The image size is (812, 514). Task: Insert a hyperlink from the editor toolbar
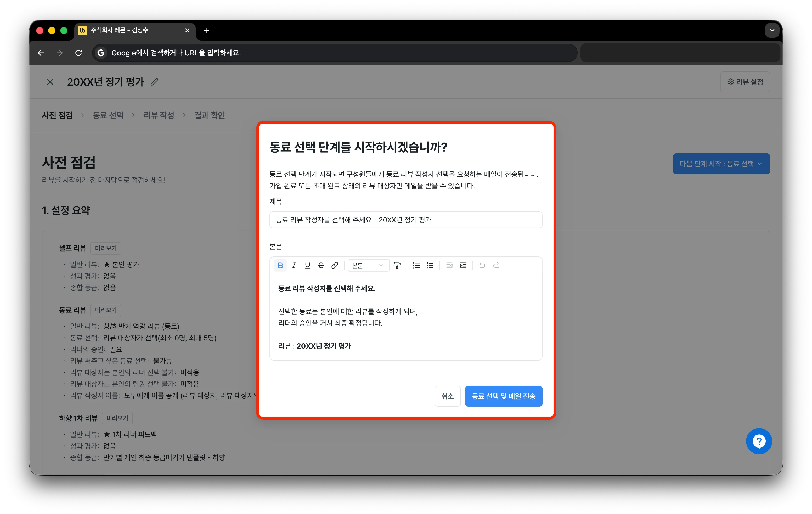point(335,265)
